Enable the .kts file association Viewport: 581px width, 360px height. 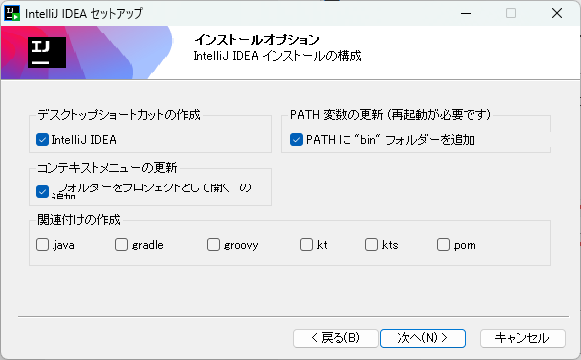[x=371, y=245]
